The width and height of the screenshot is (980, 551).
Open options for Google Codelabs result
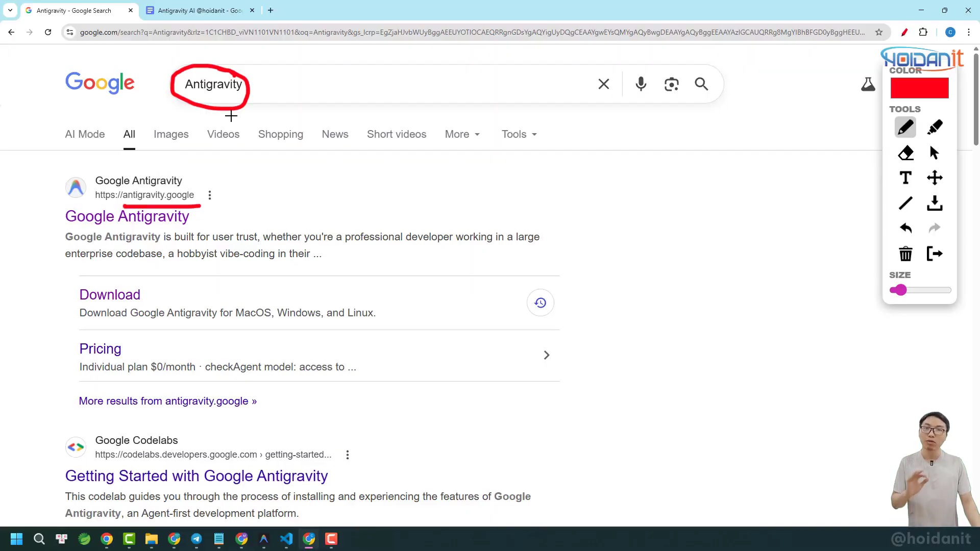347,455
